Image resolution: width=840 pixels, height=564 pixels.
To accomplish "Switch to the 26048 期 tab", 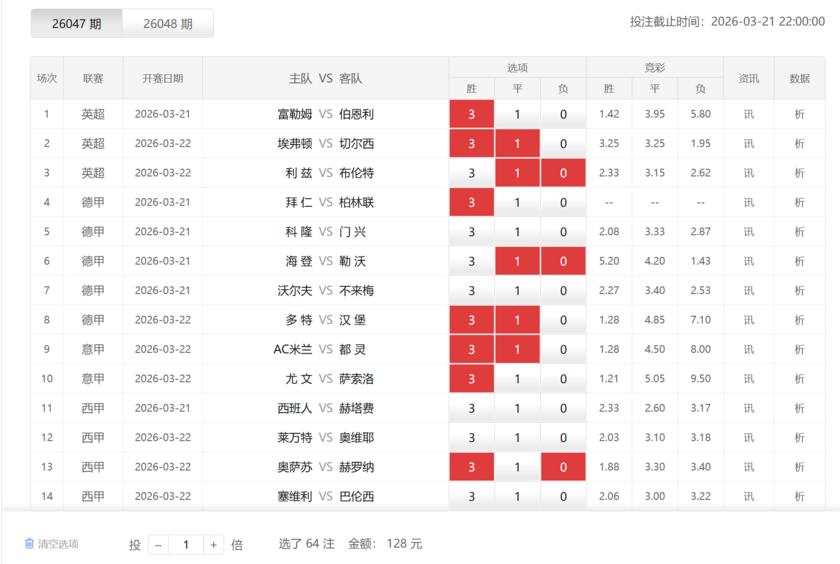I will (x=168, y=24).
